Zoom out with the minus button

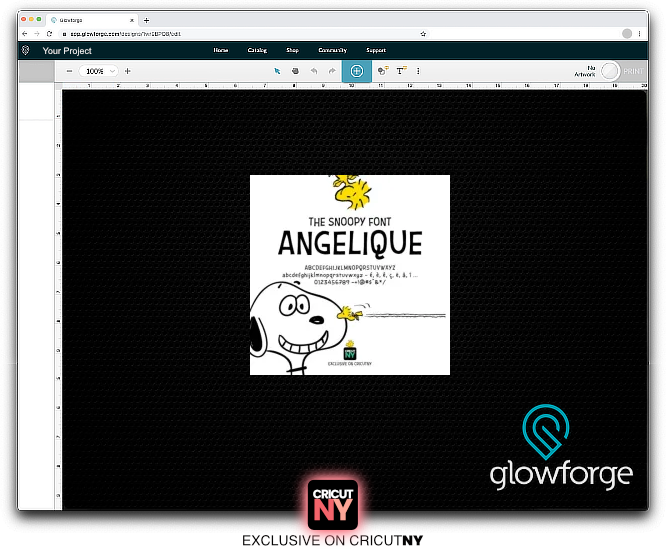click(69, 71)
